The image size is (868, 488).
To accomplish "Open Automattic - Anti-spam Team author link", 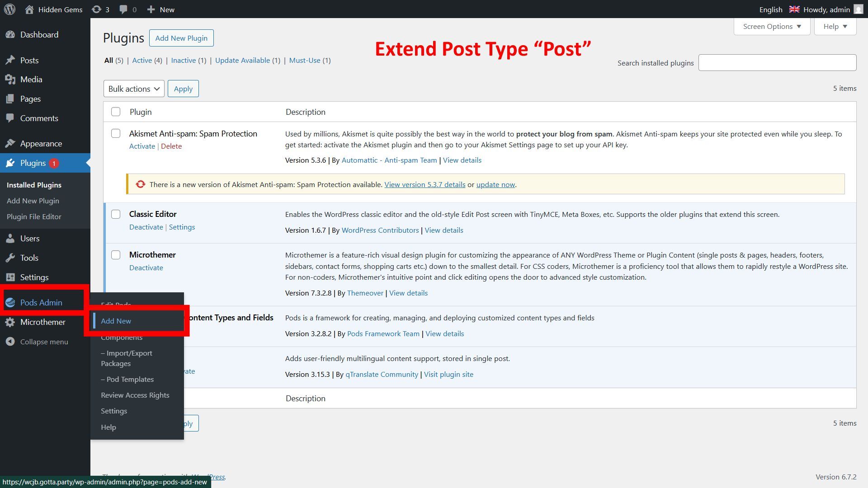I will point(389,160).
